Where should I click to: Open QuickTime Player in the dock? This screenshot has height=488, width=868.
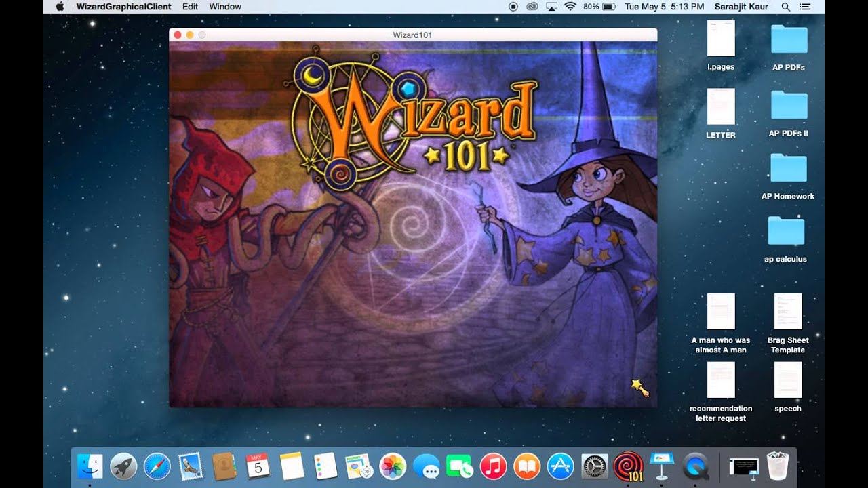[696, 466]
